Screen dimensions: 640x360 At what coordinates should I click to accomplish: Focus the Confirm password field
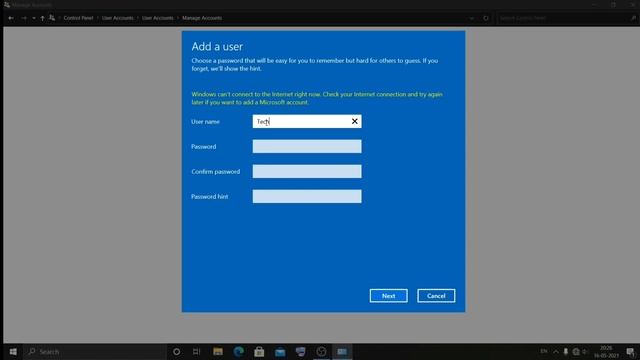click(307, 171)
